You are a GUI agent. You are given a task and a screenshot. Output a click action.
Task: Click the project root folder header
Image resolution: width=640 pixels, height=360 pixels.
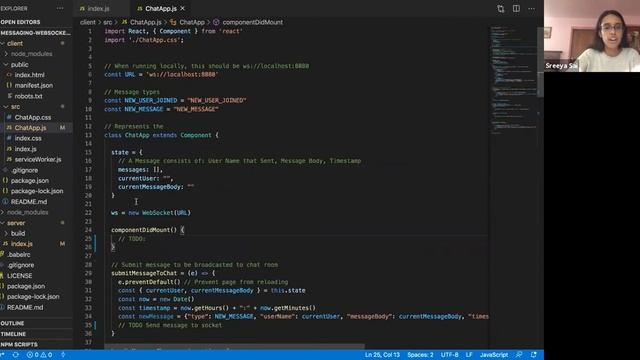(x=36, y=33)
